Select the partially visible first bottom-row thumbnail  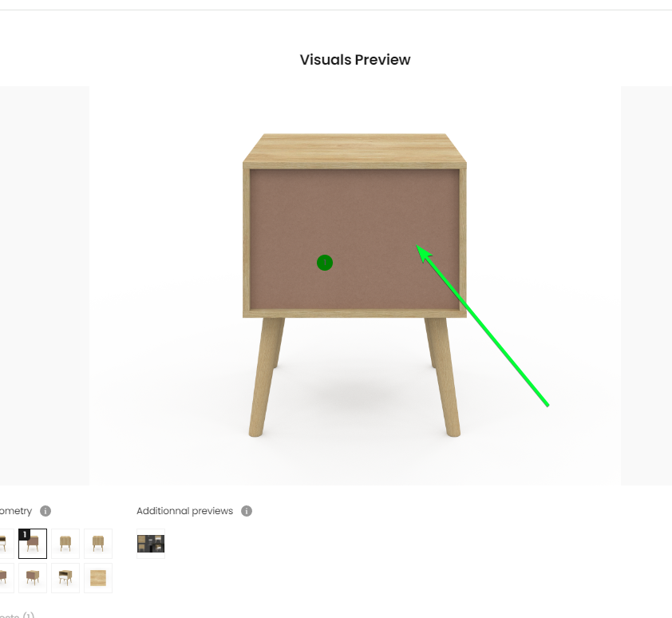coord(6,578)
